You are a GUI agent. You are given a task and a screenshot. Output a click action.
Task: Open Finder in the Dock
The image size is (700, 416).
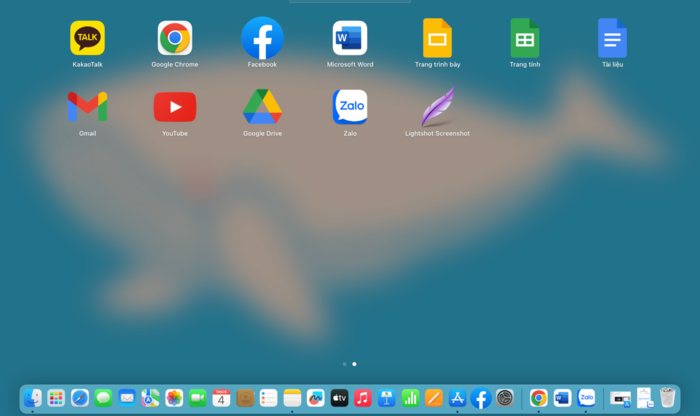33,398
